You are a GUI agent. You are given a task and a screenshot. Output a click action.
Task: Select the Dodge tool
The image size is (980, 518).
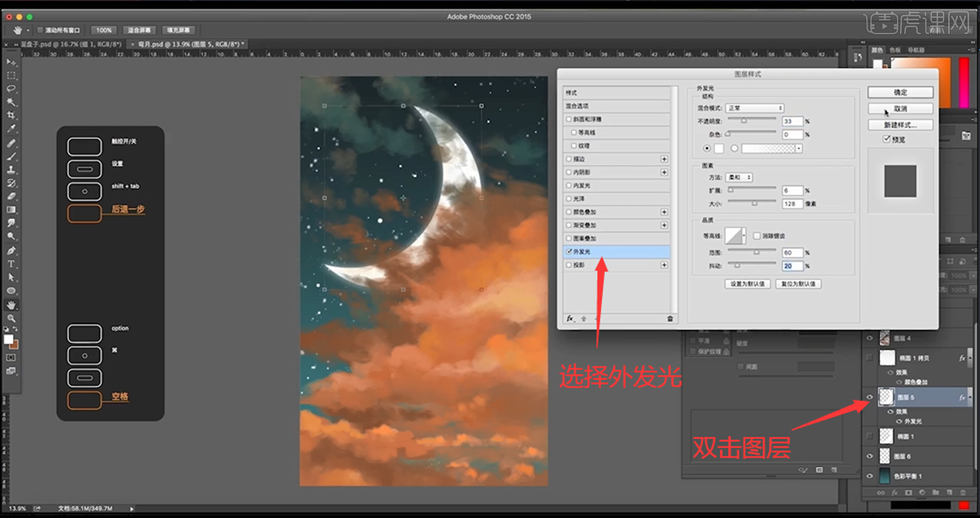pyautogui.click(x=11, y=236)
